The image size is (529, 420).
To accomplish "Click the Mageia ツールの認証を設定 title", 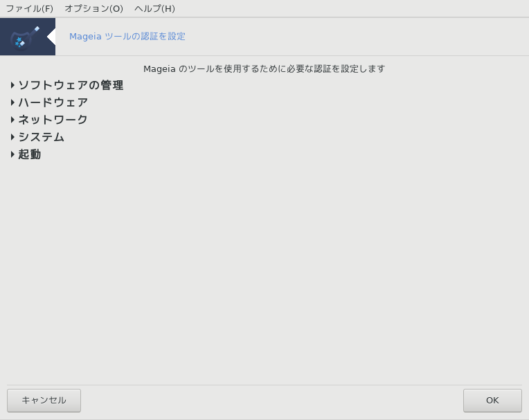I will coord(127,37).
